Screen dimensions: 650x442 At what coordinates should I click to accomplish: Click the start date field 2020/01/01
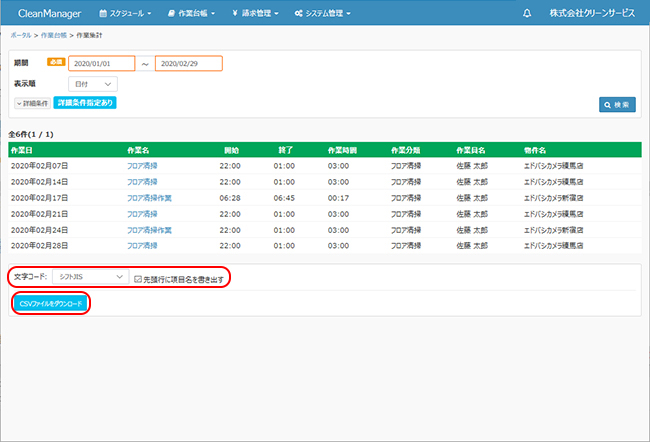coord(101,64)
